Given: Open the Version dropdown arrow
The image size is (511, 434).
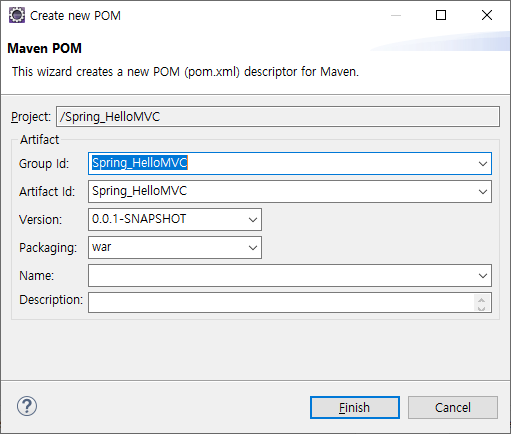Looking at the screenshot, I should coord(253,220).
